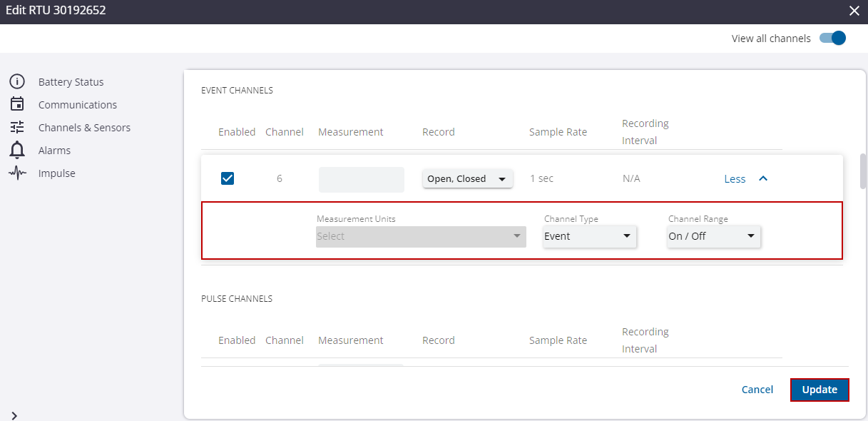
Task: Click the Cancel link
Action: point(757,390)
